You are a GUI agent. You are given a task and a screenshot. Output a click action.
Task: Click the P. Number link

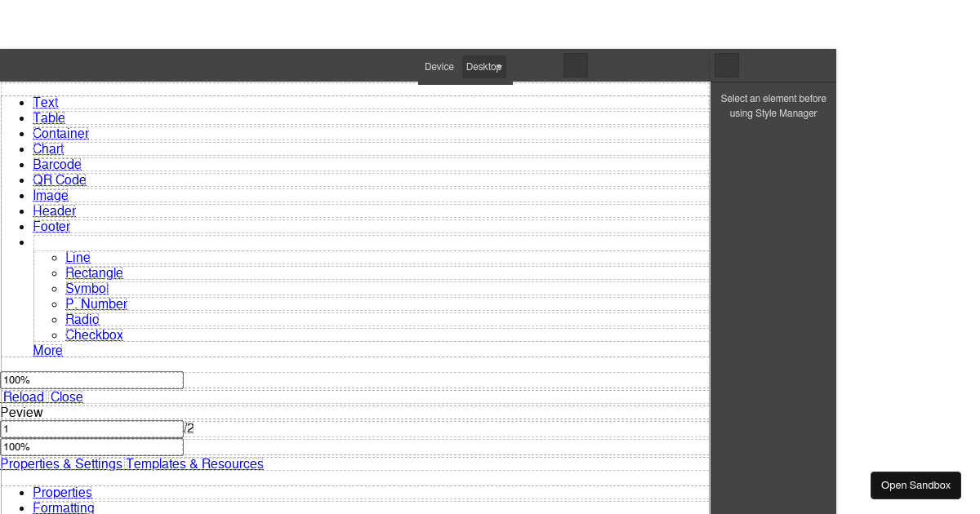click(x=96, y=304)
